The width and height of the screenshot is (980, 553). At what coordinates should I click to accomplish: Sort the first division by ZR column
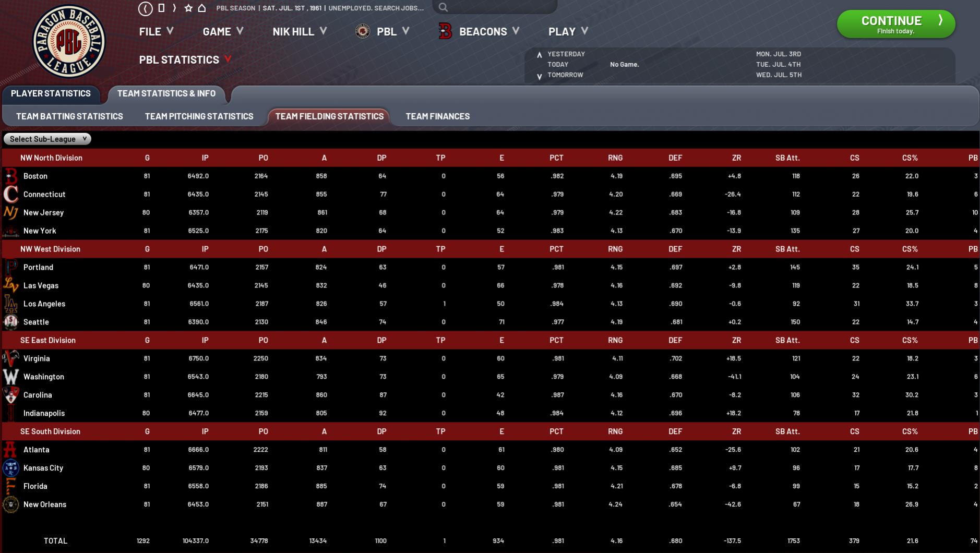coord(736,158)
